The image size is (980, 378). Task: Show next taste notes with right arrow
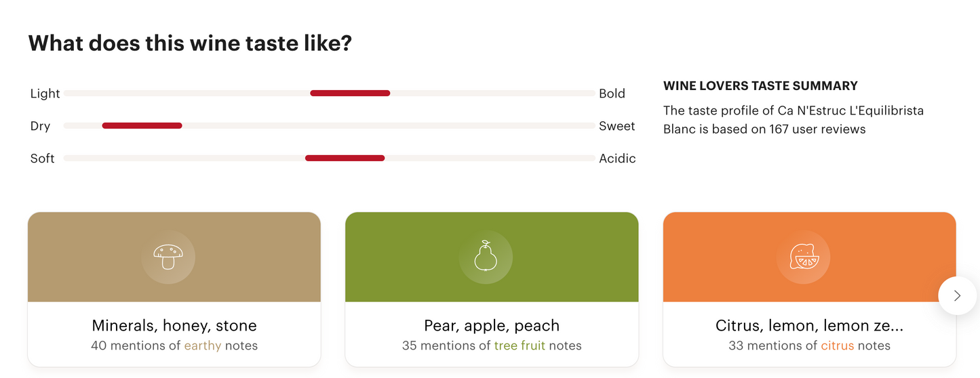point(957,295)
